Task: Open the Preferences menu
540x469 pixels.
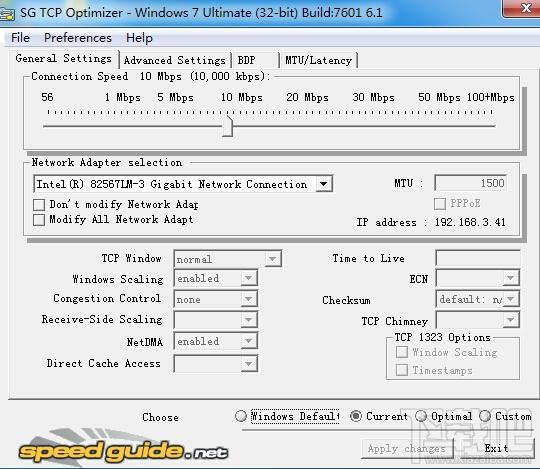Action: point(78,38)
